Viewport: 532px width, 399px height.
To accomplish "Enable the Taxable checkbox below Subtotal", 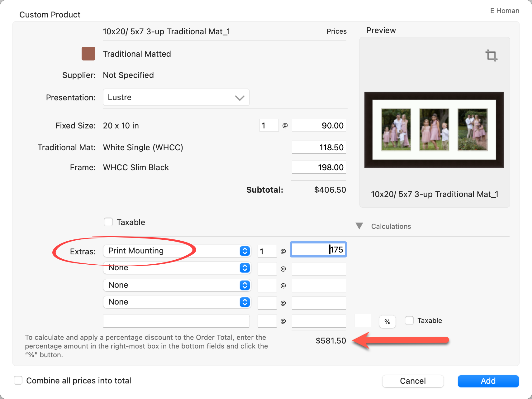I will point(108,222).
